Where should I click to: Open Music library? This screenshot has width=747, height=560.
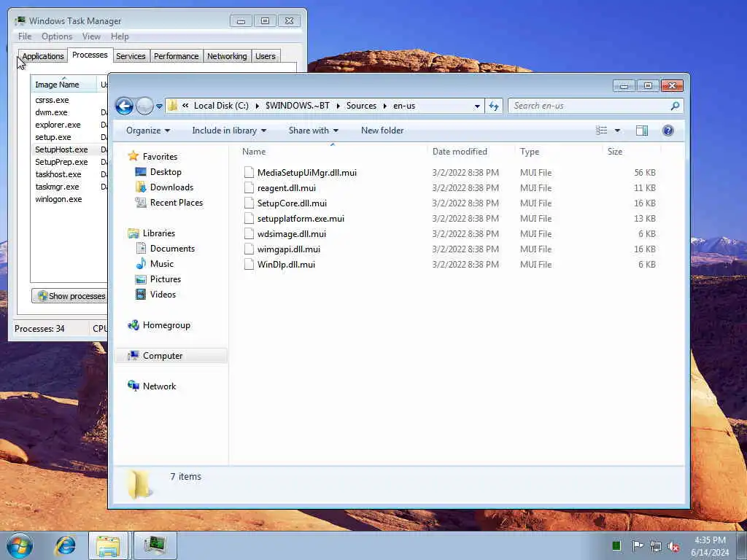coord(161,264)
